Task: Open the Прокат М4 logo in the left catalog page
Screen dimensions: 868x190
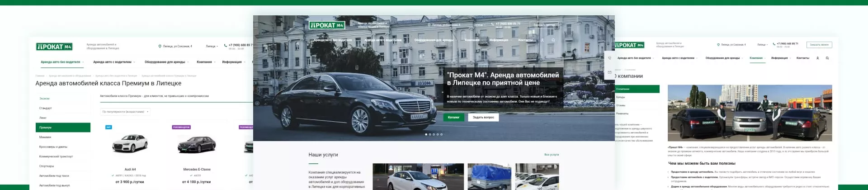Action: 54,47
